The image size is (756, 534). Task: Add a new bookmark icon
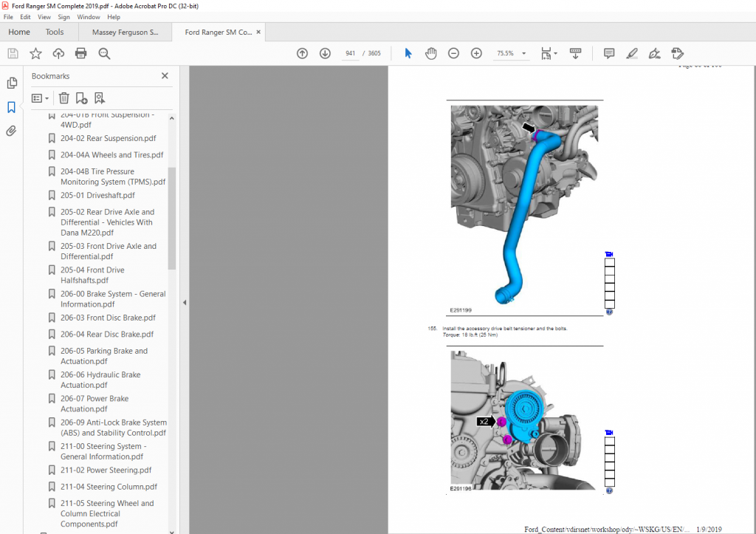pyautogui.click(x=81, y=98)
